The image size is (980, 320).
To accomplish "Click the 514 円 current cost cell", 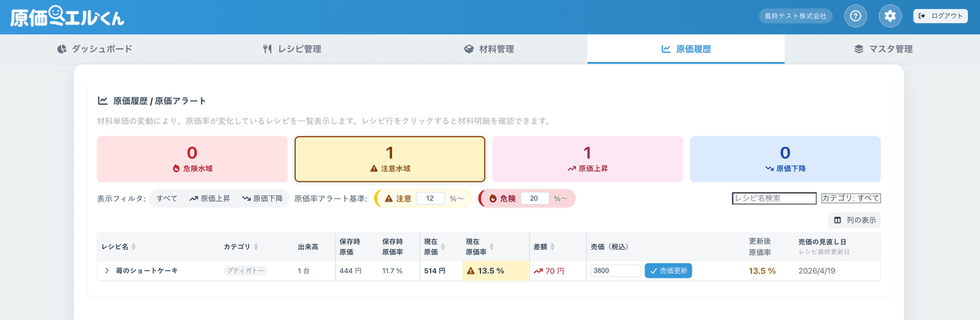I will coord(434,270).
